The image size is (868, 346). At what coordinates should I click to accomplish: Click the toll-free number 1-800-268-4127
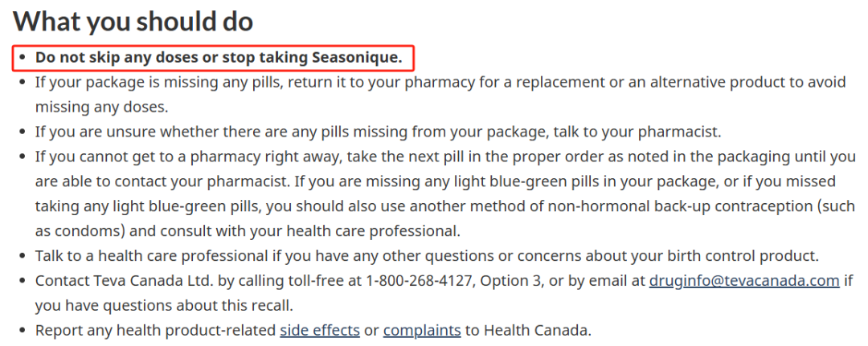click(x=419, y=281)
